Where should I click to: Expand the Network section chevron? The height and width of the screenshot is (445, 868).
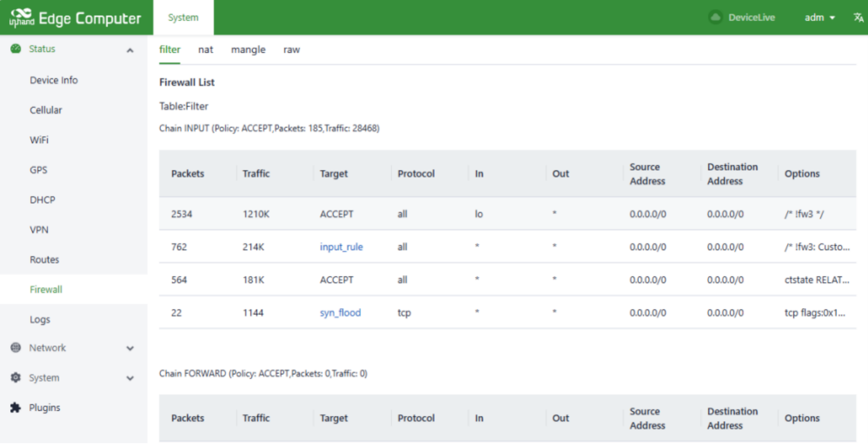tap(130, 348)
